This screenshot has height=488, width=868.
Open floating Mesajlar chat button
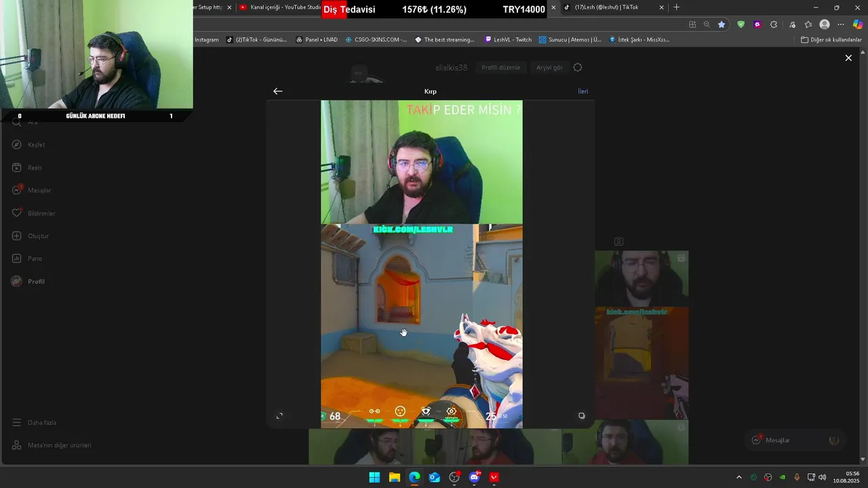(795, 440)
